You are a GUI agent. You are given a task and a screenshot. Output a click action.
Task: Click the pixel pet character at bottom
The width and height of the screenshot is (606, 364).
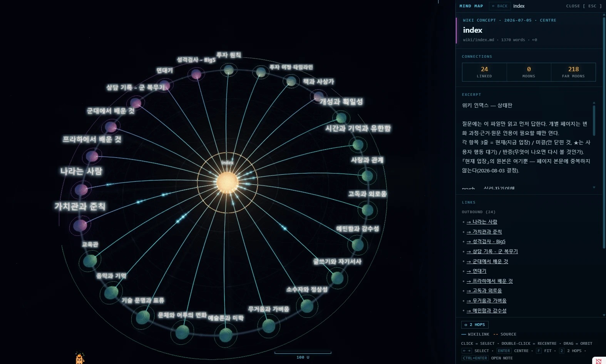click(x=80, y=358)
